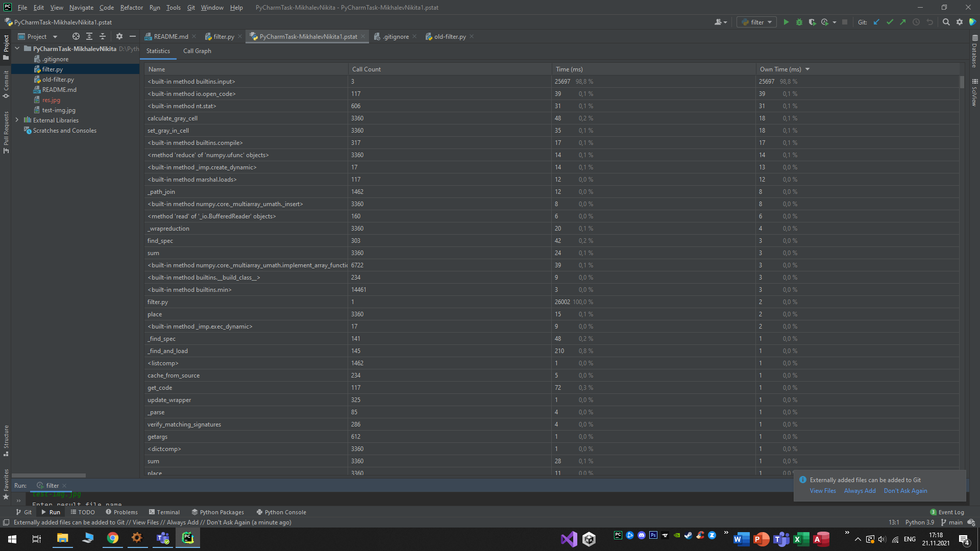Click the Python 3.9 interpreter in status bar

pyautogui.click(x=919, y=522)
